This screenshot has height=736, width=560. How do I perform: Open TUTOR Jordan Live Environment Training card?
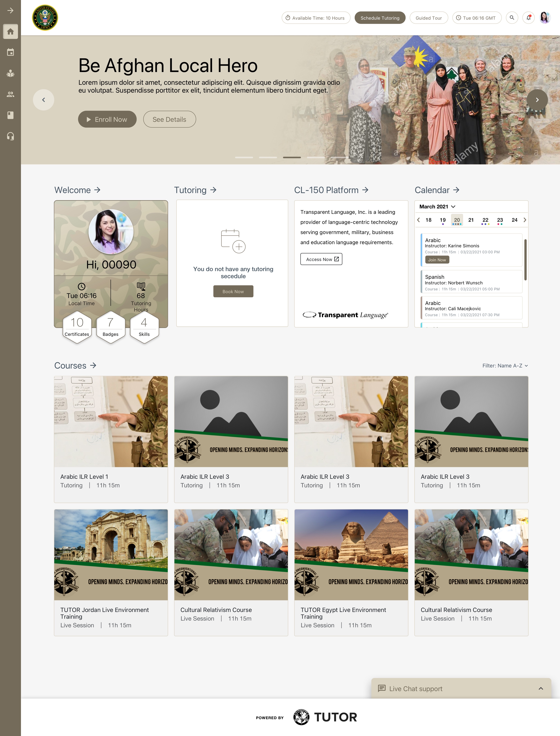point(111,572)
